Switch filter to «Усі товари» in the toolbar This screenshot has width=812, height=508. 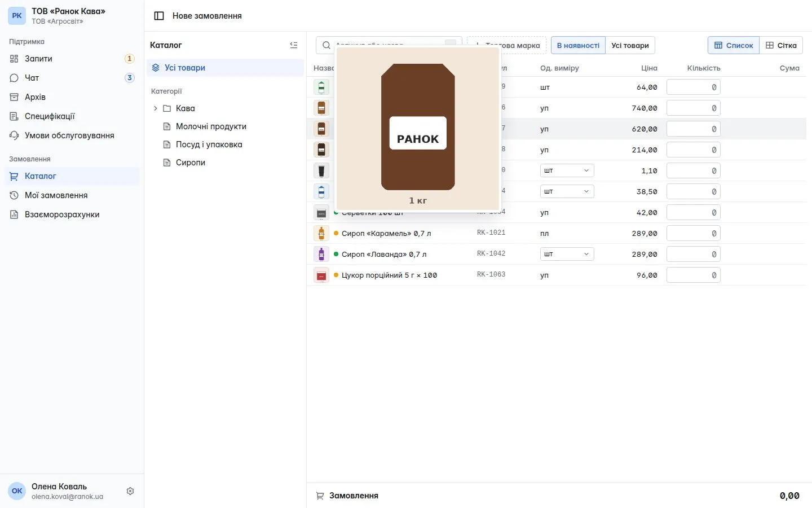pos(630,45)
